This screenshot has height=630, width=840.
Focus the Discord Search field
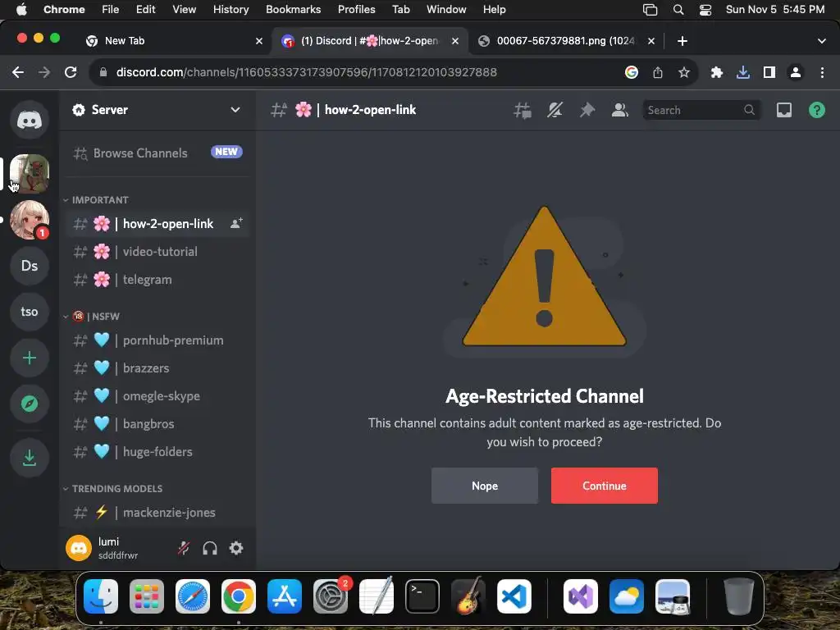pos(701,111)
